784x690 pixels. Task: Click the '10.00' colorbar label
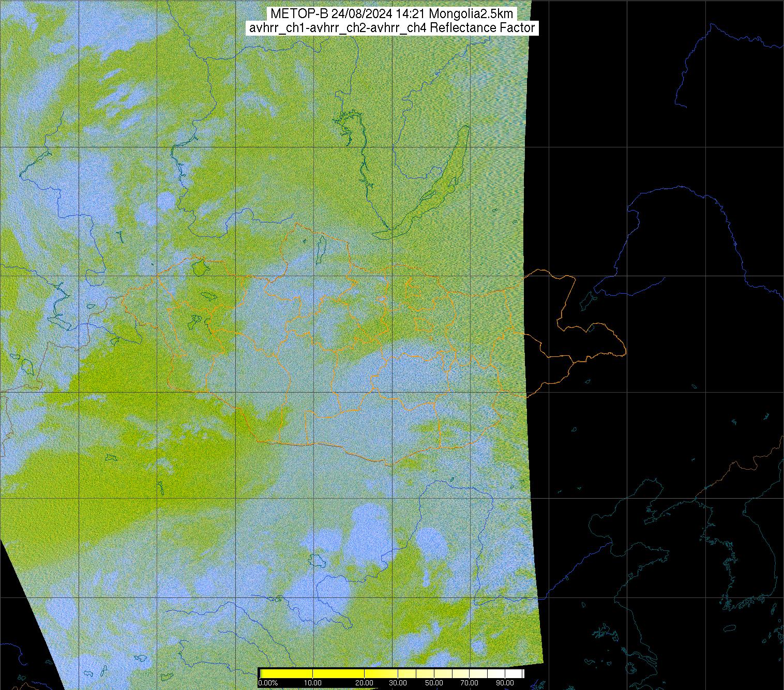[x=313, y=683]
